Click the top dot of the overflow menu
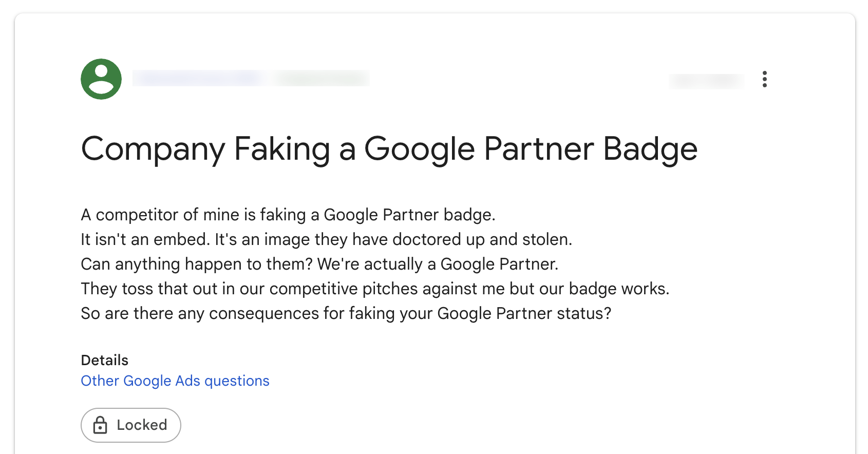868x454 pixels. click(x=765, y=73)
